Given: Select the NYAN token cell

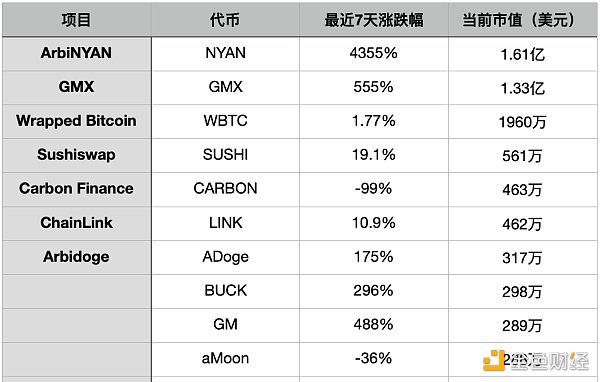Looking at the screenshot, I should pyautogui.click(x=225, y=54).
